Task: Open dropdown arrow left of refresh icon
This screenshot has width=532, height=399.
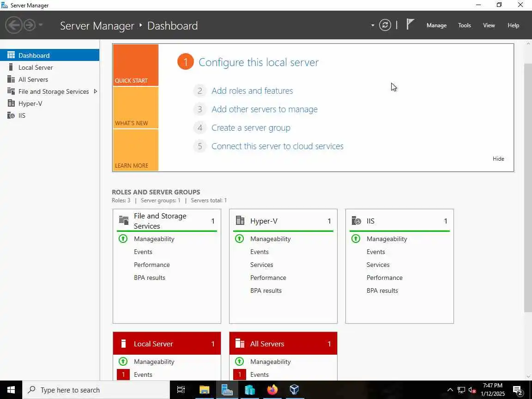Action: (x=373, y=25)
